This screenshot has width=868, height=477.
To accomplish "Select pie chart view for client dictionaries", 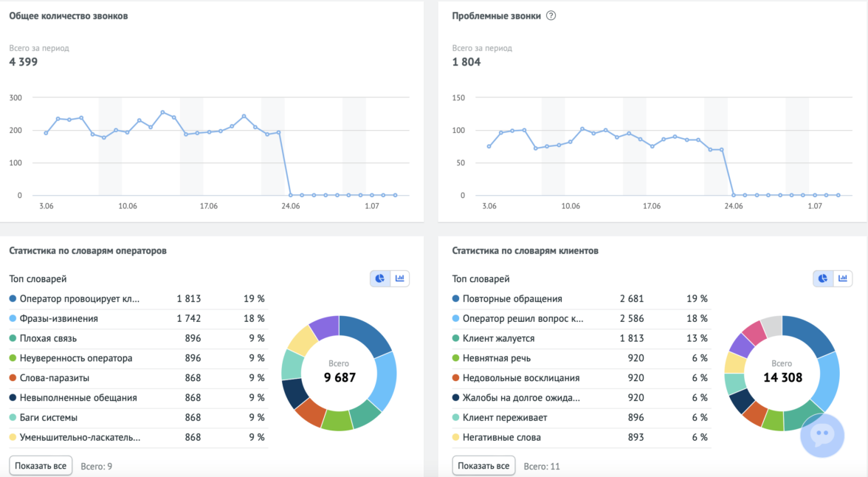I will click(x=823, y=278).
